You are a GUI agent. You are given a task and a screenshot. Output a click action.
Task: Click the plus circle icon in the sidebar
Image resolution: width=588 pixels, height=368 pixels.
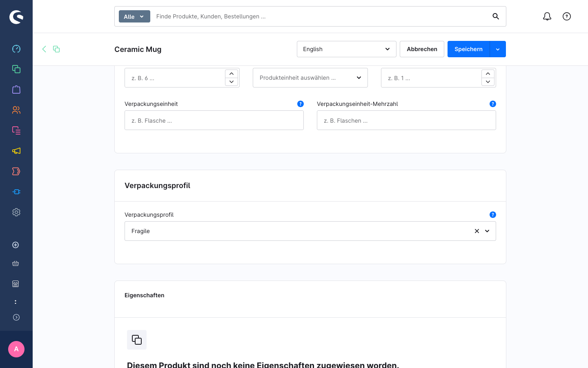(16, 245)
